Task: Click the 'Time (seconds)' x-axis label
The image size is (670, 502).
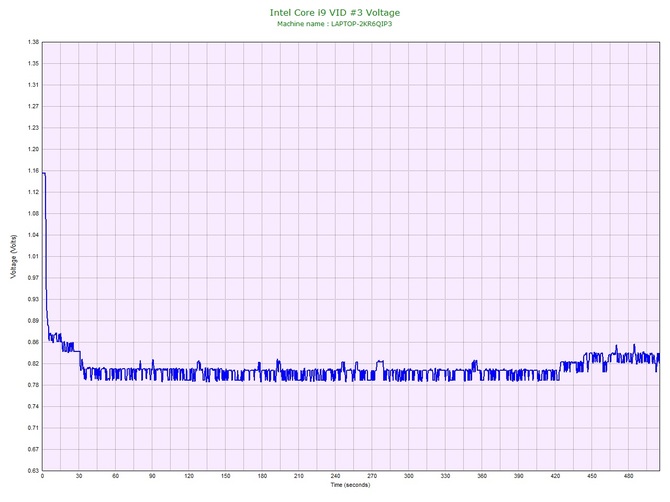Action: 350,485
